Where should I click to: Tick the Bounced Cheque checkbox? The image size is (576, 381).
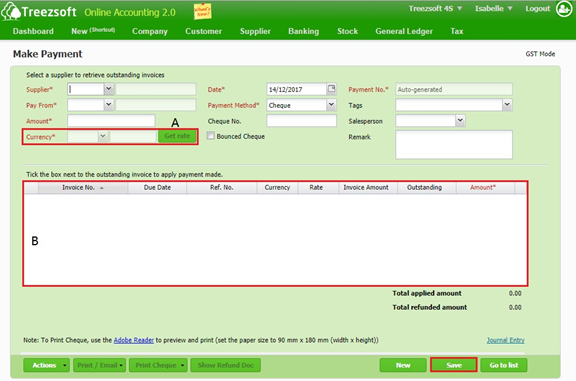210,136
